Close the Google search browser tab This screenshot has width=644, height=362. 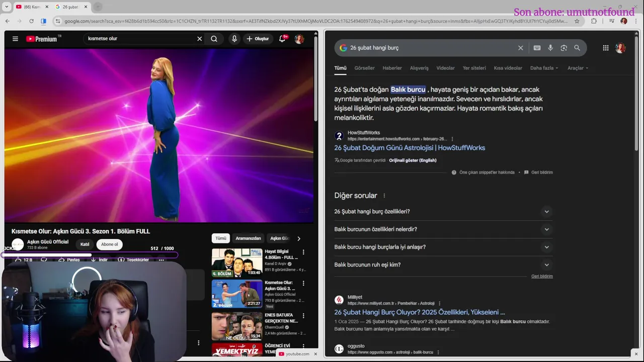pyautogui.click(x=85, y=7)
